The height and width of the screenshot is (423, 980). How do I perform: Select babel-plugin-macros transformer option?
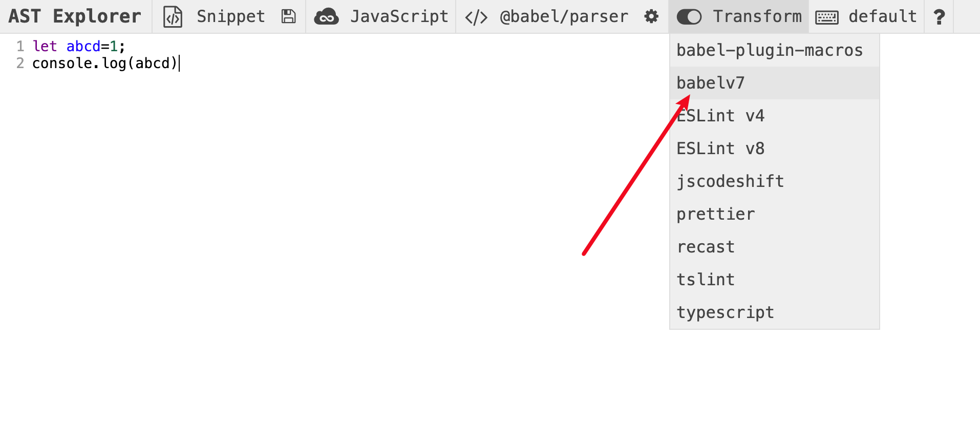pos(770,50)
